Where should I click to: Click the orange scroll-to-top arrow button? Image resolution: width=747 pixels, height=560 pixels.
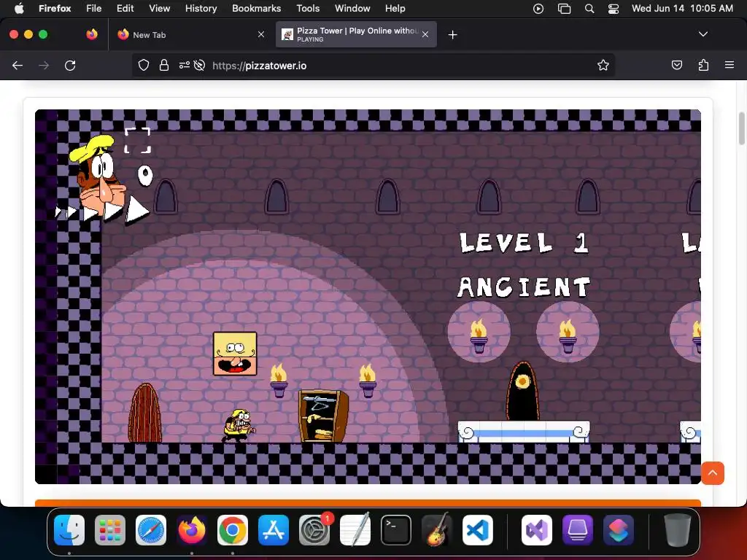tap(713, 472)
